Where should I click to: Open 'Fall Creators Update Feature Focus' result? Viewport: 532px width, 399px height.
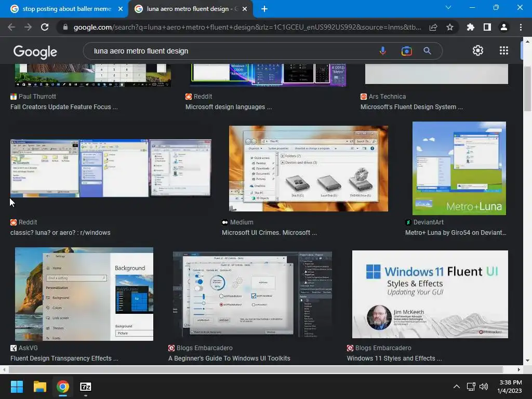point(64,107)
